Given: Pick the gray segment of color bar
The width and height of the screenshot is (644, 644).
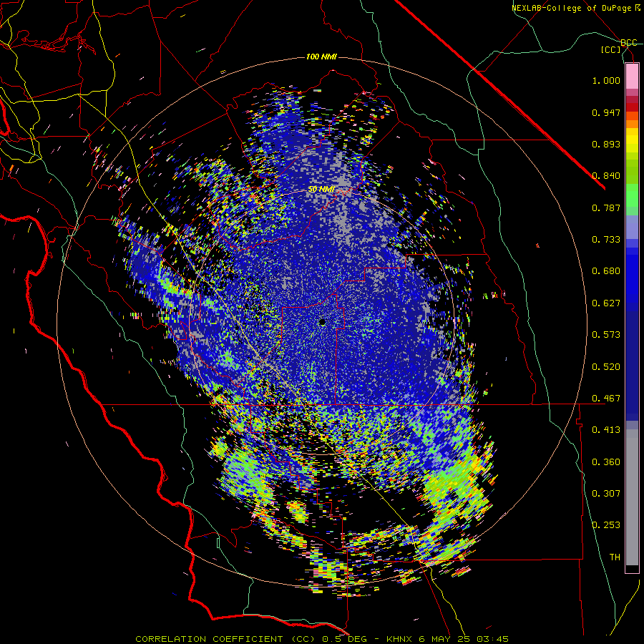Looking at the screenshot, I should tap(632, 497).
